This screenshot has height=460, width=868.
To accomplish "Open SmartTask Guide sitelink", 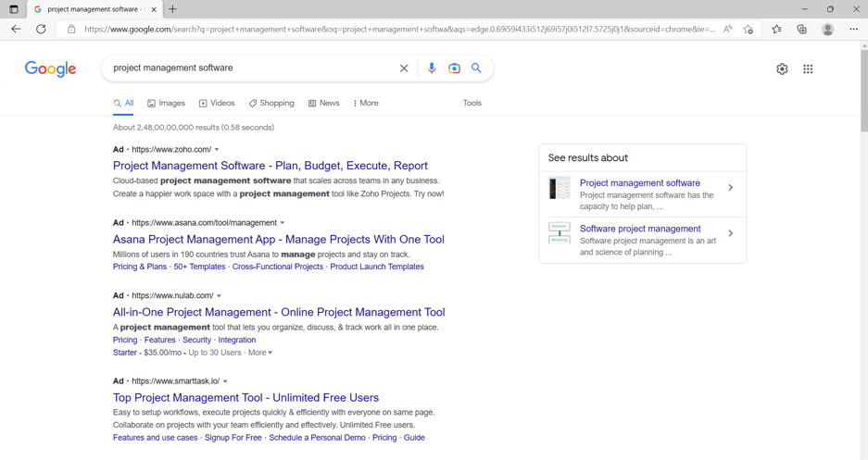I will click(414, 438).
